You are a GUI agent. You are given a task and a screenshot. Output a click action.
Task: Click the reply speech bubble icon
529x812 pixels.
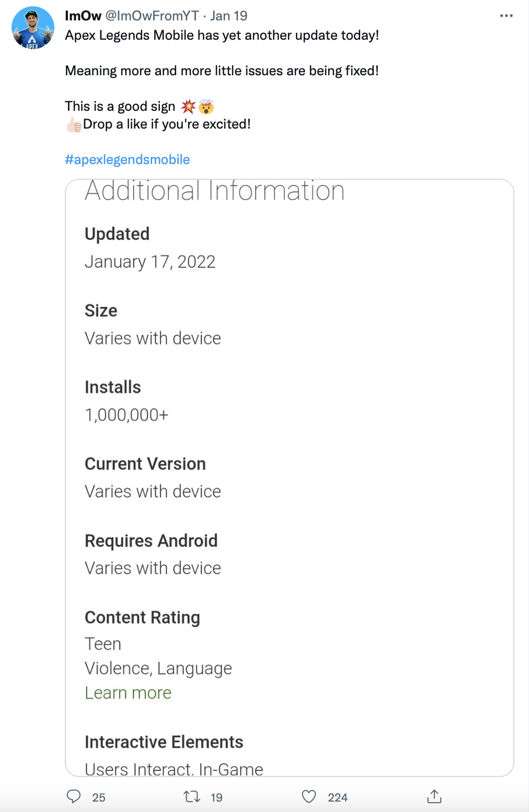pos(74,796)
